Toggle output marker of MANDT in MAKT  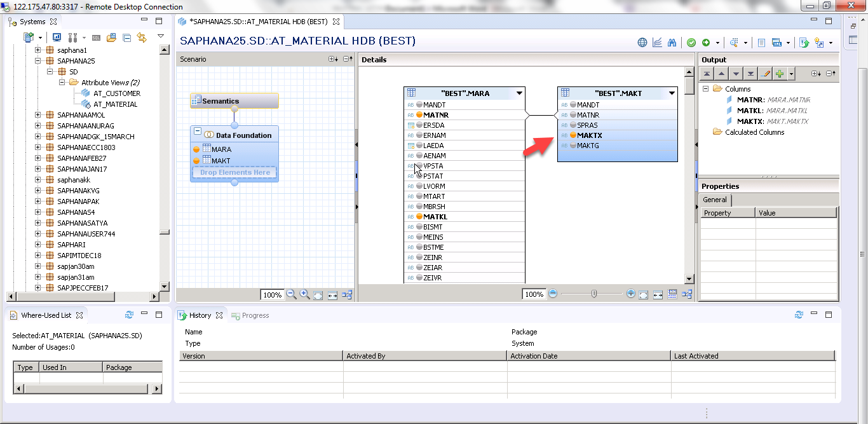[573, 105]
